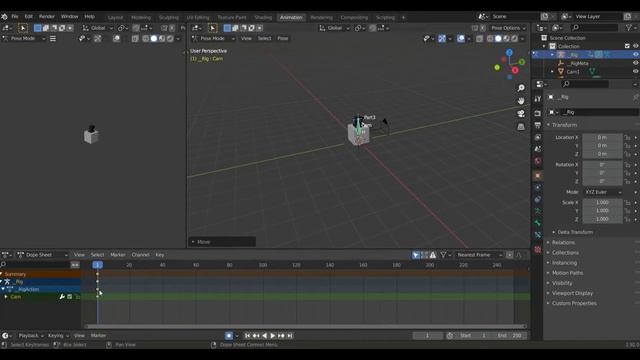The image size is (640, 360).
Task: Expand the Relations panel
Action: 563,242
